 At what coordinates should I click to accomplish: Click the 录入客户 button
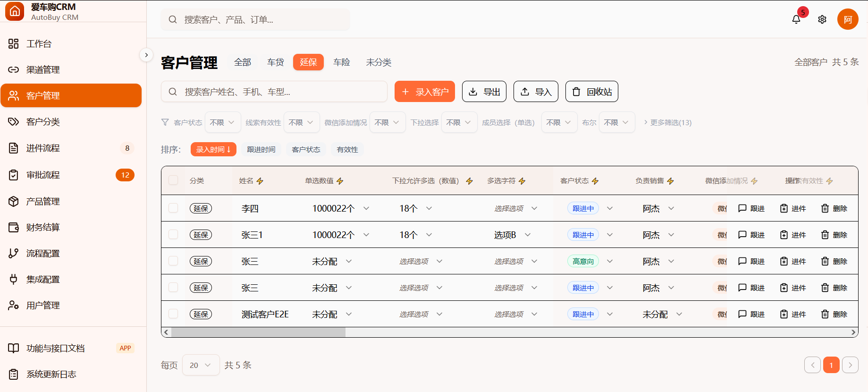(x=425, y=92)
